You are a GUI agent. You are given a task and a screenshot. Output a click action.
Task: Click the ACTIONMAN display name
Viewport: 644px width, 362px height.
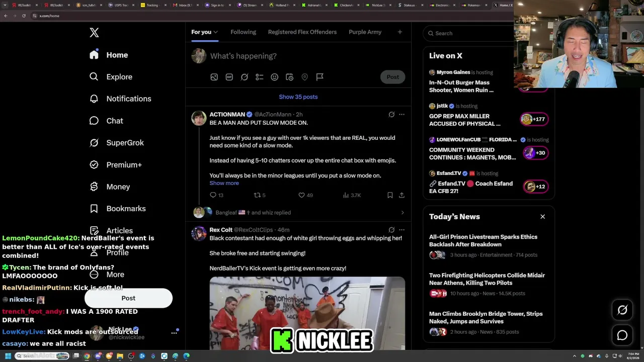[x=227, y=115]
